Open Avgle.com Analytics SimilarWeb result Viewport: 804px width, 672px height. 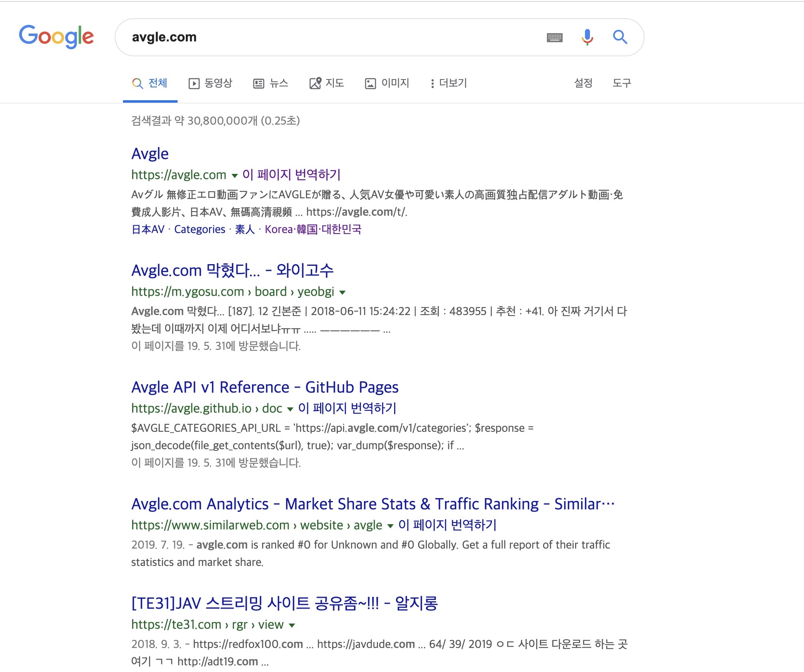click(x=373, y=504)
